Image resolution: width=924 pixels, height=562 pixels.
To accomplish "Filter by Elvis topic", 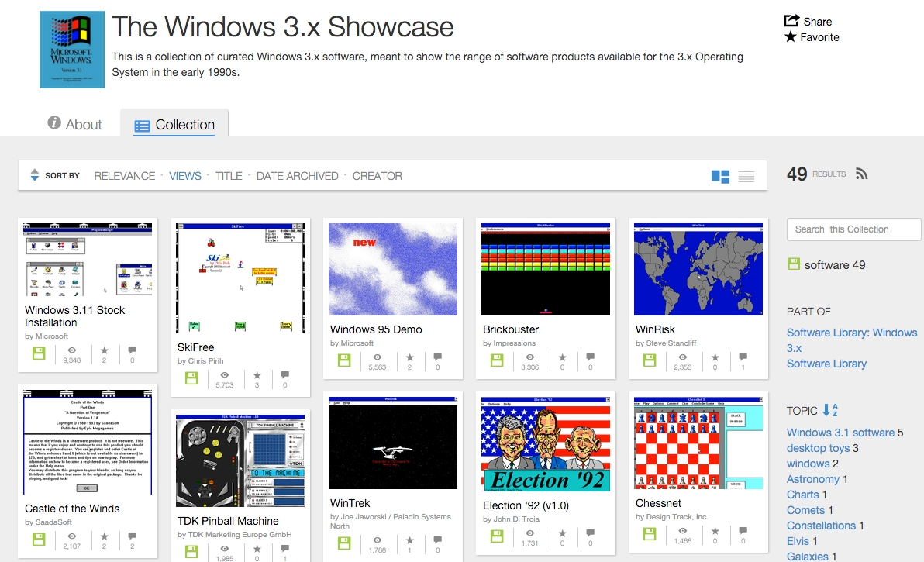I will [x=798, y=540].
